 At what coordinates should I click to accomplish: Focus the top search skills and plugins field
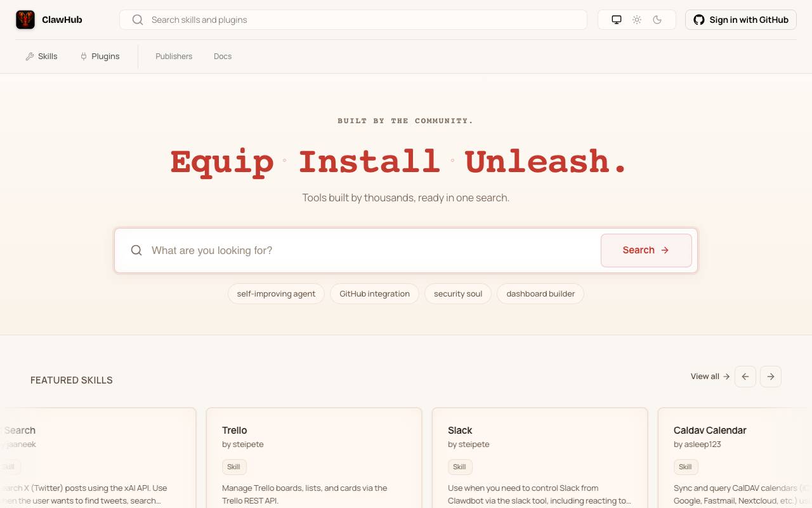[353, 20]
